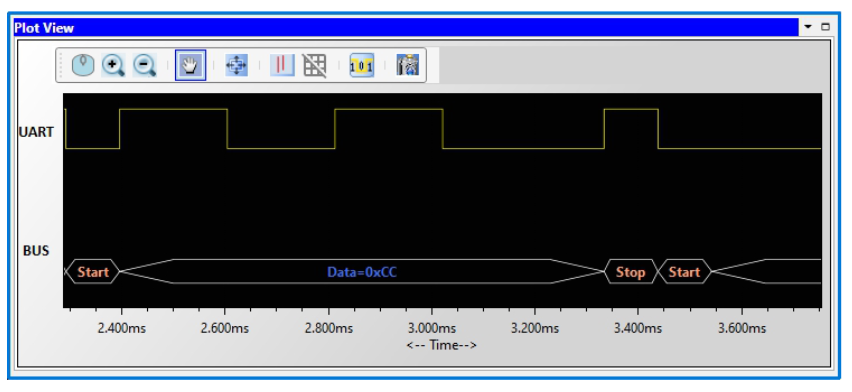852x392 pixels.
Task: Click the BUS signal label
Action: [x=36, y=251]
